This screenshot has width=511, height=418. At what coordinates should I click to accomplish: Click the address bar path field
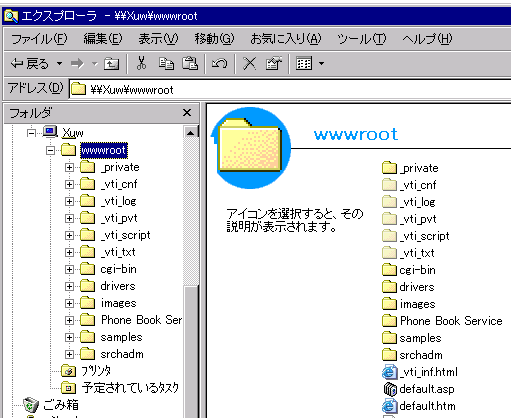290,89
